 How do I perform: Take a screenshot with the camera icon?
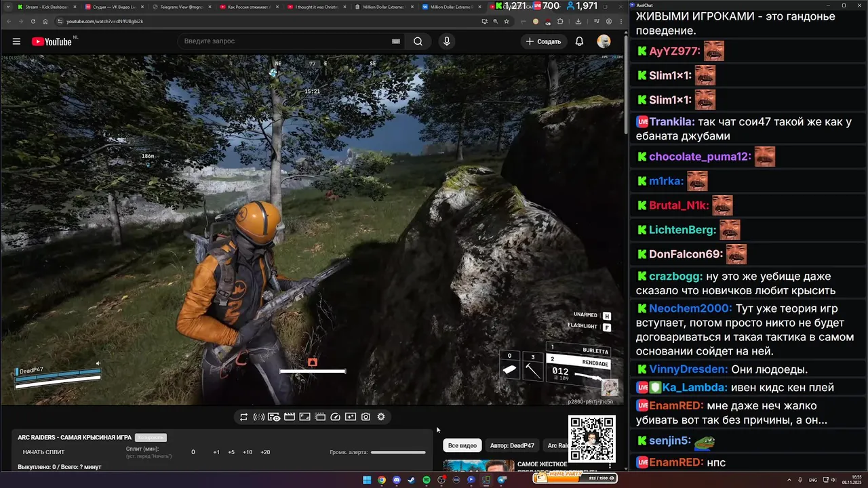click(x=366, y=417)
